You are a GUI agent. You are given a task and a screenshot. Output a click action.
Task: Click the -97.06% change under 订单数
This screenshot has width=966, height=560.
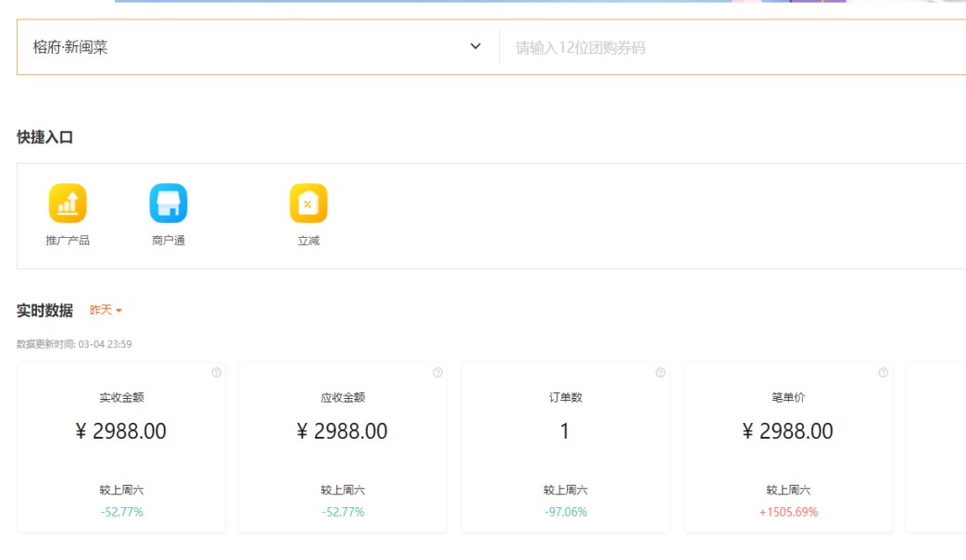(565, 512)
